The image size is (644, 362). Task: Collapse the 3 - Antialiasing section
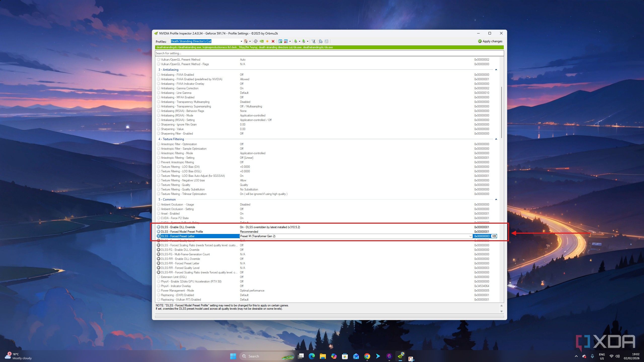coord(496,70)
